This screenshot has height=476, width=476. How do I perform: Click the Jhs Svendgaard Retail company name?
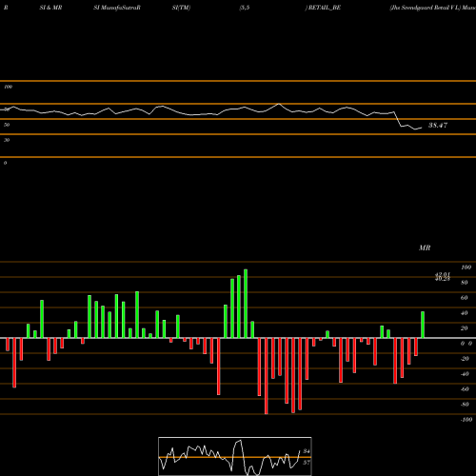click(426, 8)
